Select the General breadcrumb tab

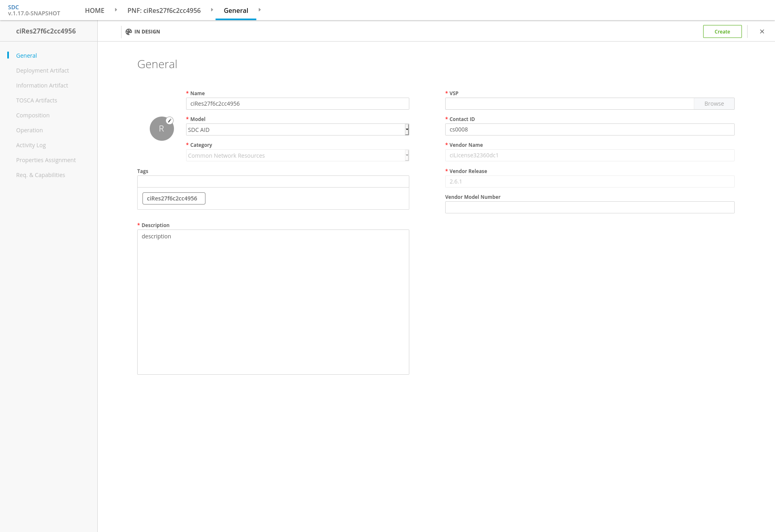point(236,10)
